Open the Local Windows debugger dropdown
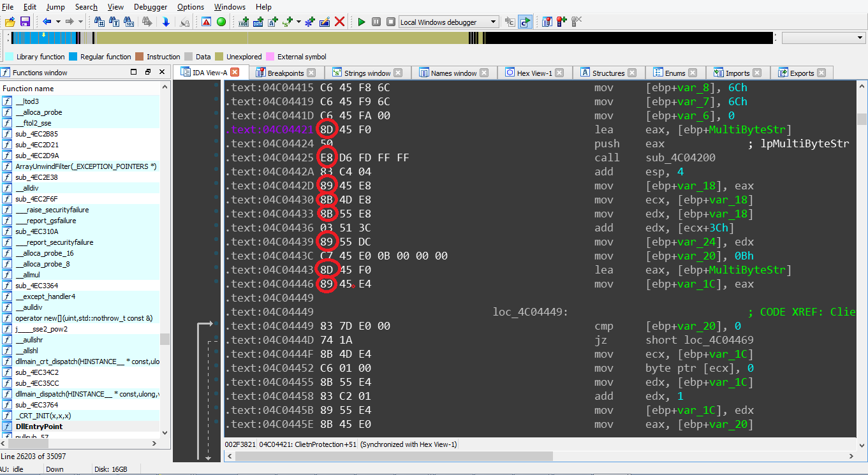 point(493,22)
